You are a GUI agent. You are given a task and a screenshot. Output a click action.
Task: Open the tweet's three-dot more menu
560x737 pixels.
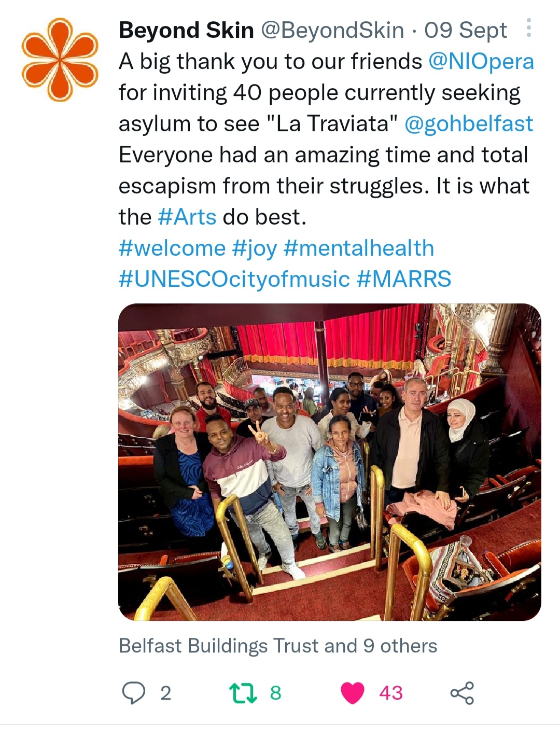click(x=528, y=28)
